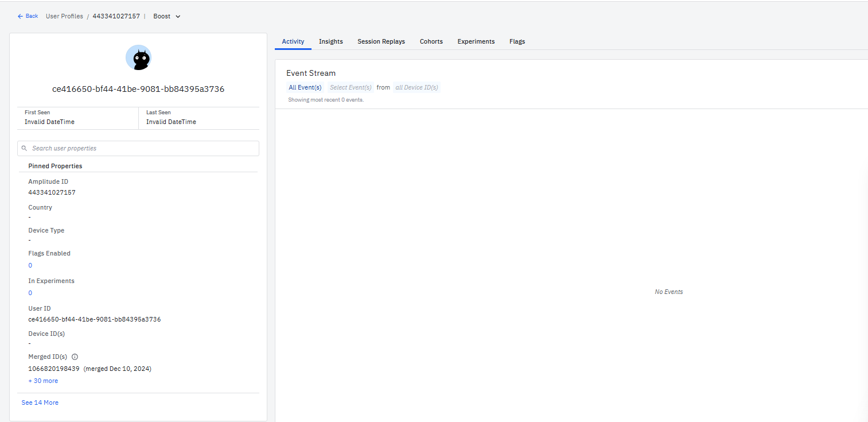Click the Back arrow link

(x=28, y=16)
